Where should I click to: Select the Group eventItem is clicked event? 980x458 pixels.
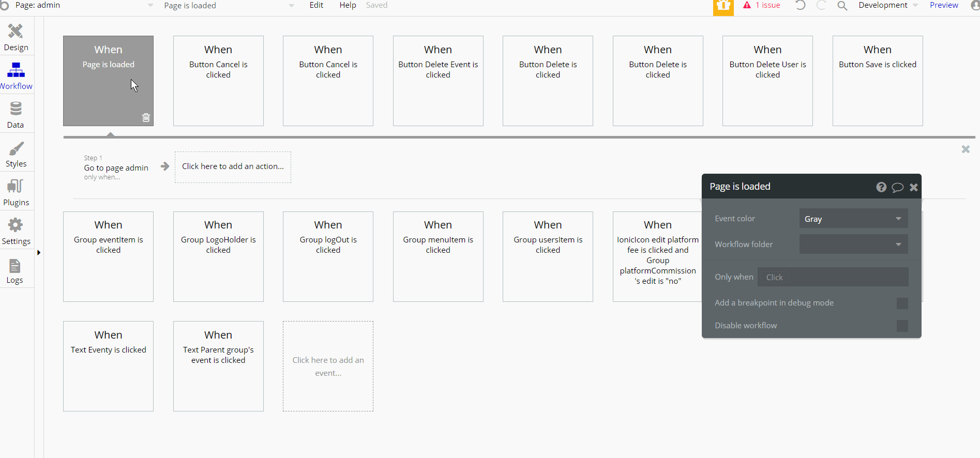108,256
